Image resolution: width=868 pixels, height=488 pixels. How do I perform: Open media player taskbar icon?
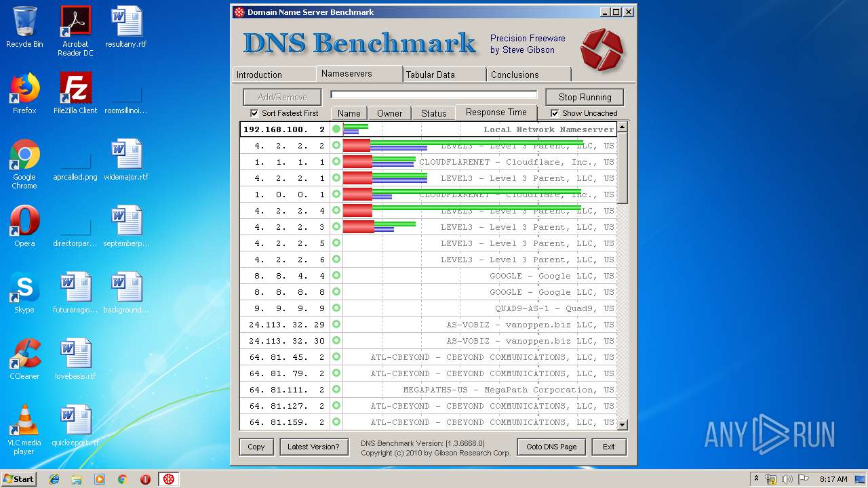(100, 479)
